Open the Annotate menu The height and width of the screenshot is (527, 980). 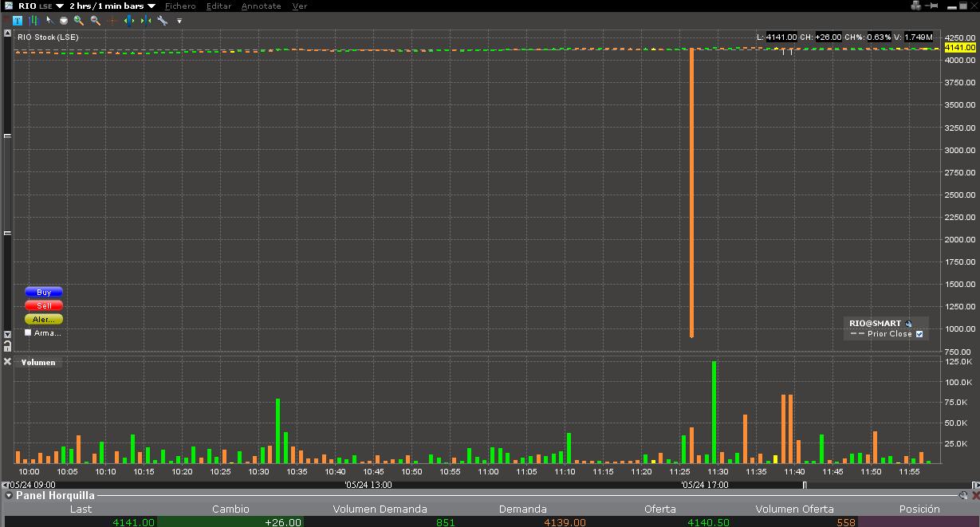(x=261, y=6)
